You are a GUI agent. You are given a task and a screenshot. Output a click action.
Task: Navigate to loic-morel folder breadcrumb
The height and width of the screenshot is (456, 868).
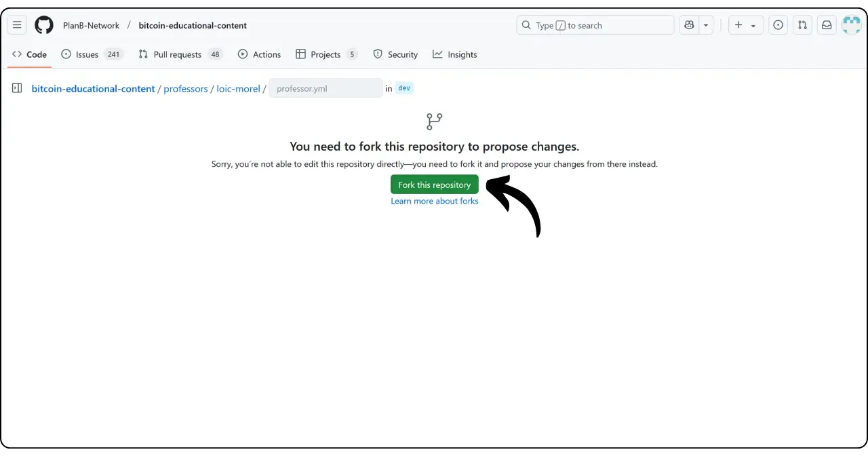click(x=238, y=89)
